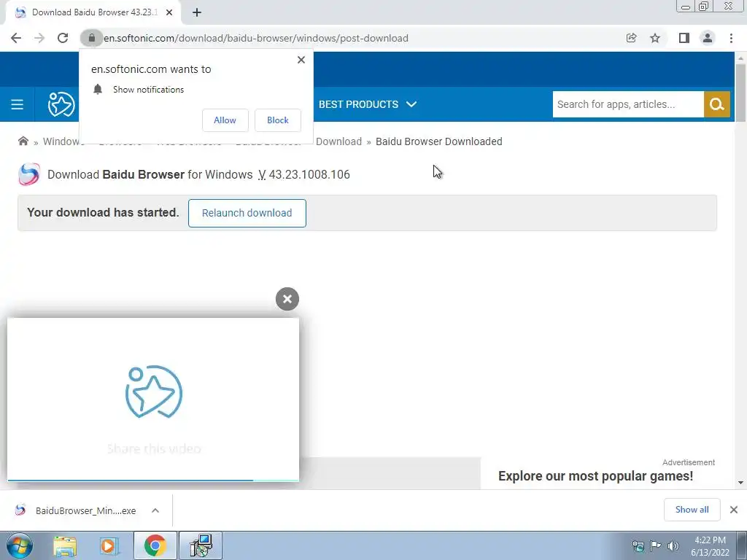This screenshot has width=747, height=560.
Task: Click the network tray icon
Action: [x=638, y=546]
